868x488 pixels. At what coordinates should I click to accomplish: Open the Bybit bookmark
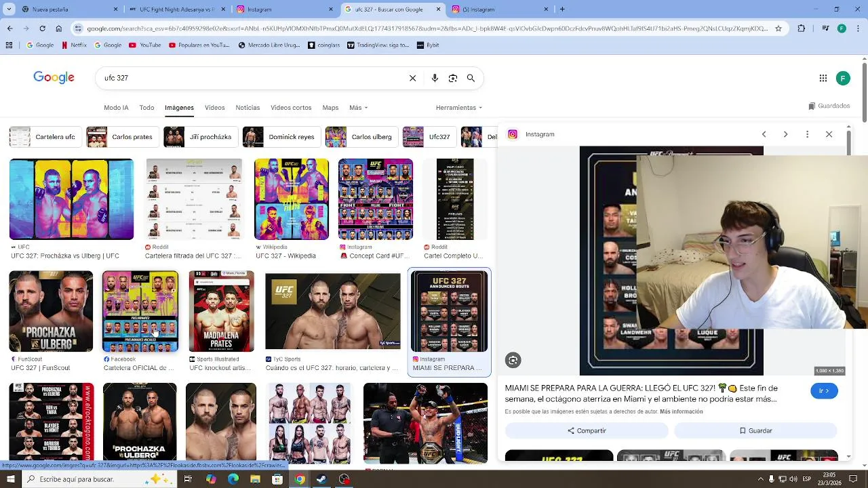tap(428, 45)
